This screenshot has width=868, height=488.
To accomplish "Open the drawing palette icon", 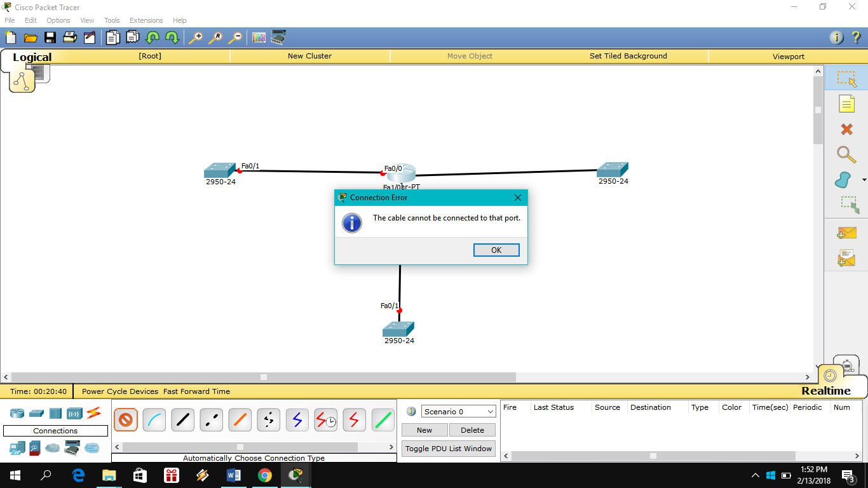I will pos(259,37).
